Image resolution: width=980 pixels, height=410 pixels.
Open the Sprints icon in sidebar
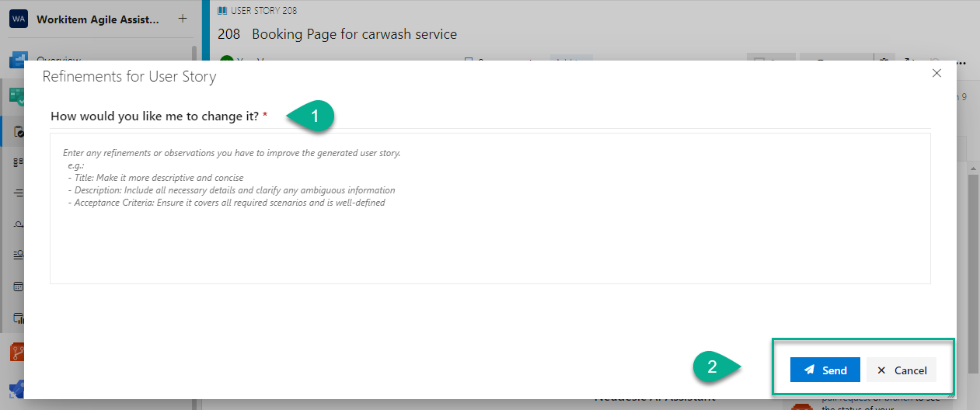pyautogui.click(x=17, y=224)
